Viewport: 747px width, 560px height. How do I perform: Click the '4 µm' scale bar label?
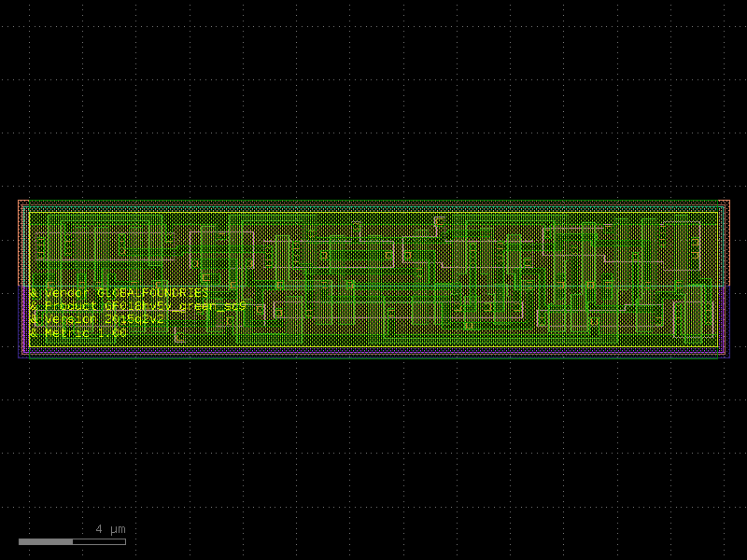click(x=110, y=529)
